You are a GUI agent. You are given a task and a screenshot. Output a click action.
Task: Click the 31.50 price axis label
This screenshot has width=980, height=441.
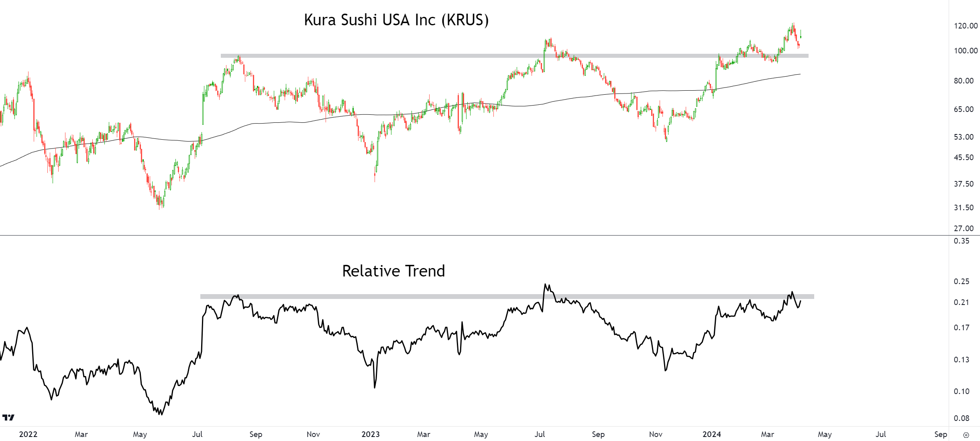click(964, 207)
